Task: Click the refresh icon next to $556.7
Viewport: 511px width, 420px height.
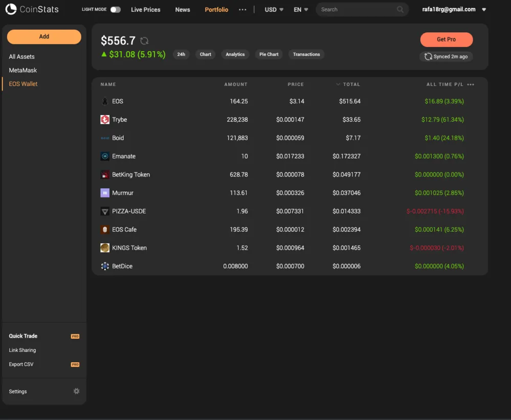Action: [x=144, y=41]
